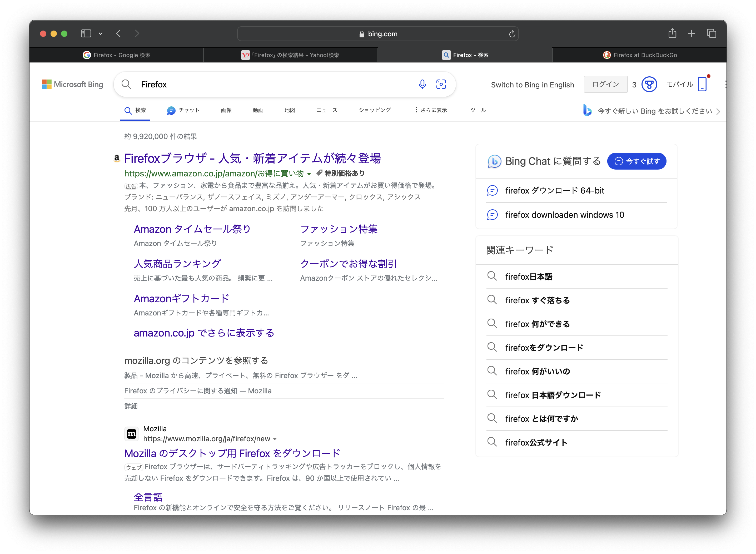Expand the sidebar options dropdown arrow
The width and height of the screenshot is (756, 554).
[101, 33]
